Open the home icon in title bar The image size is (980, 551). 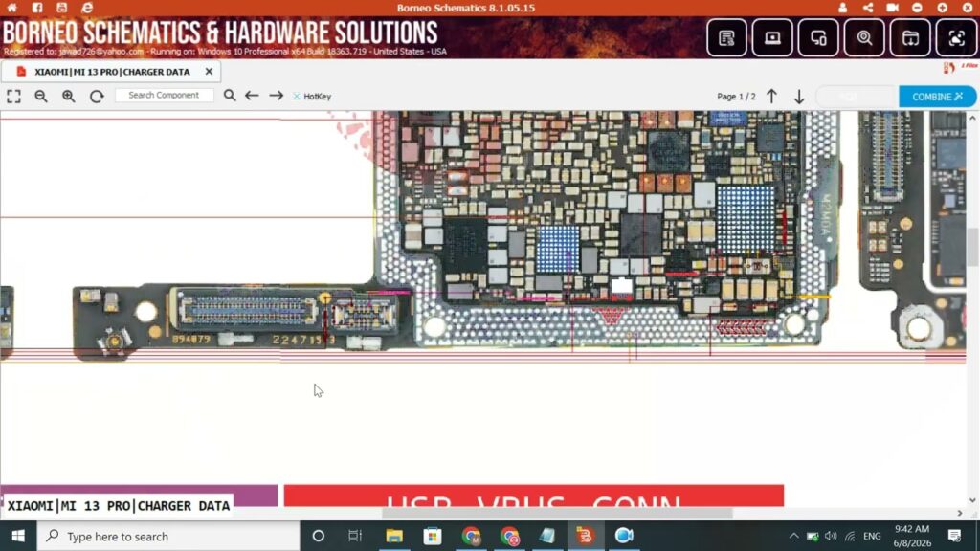(x=11, y=8)
